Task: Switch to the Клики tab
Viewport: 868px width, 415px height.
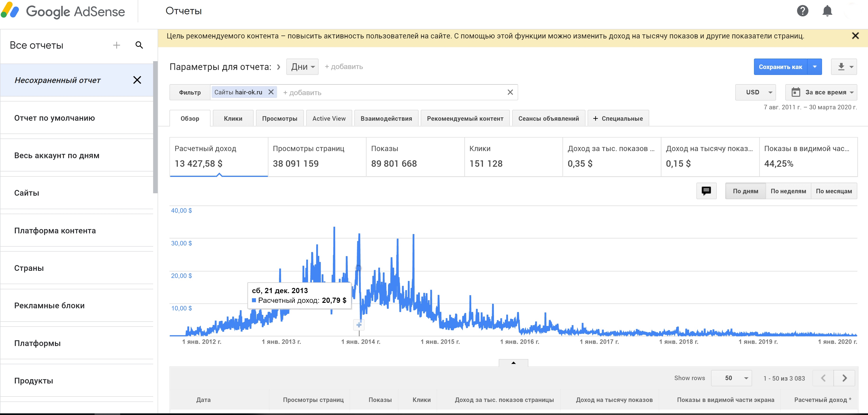Action: coord(233,118)
